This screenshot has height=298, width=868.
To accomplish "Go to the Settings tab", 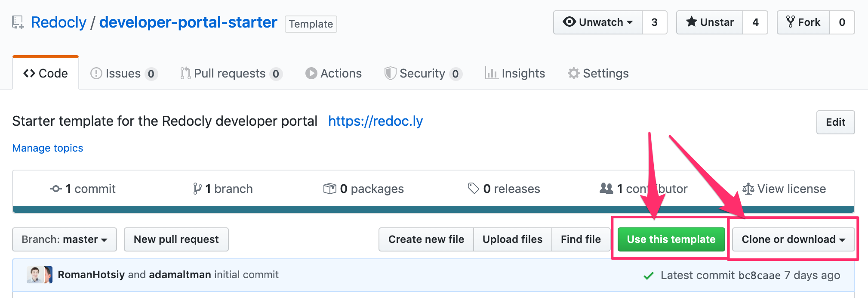I will (x=598, y=74).
